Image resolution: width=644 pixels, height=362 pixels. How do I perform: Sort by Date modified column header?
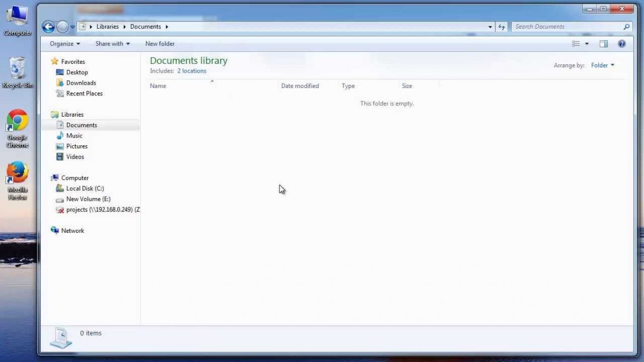coord(300,86)
